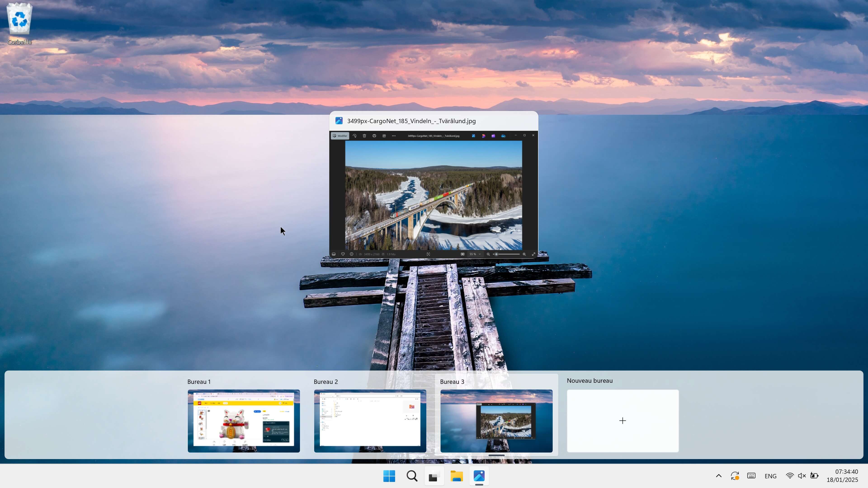This screenshot has height=488, width=868.
Task: Toggle fullscreen mode with the expand arrows
Action: pos(534,254)
